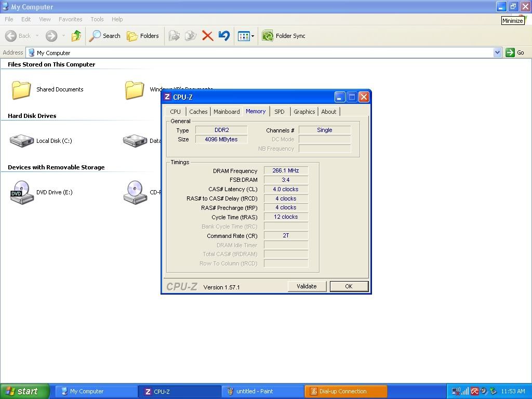Viewport: 532px width, 399px height.
Task: Click the Up folder icon in toolbar
Action: click(x=76, y=36)
